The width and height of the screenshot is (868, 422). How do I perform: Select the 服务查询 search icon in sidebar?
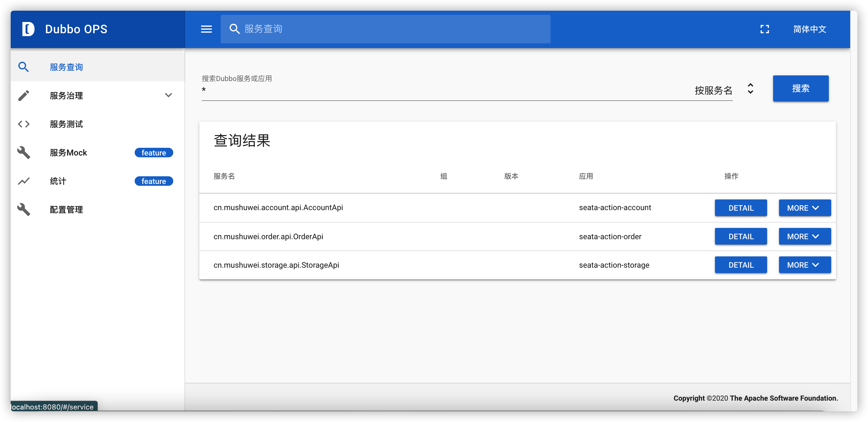(24, 67)
